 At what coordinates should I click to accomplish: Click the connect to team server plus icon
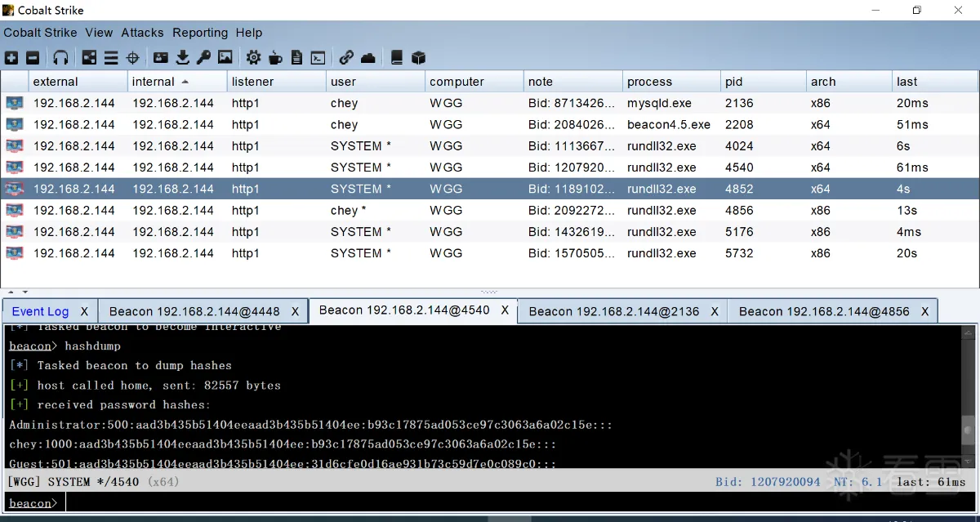pos(11,58)
